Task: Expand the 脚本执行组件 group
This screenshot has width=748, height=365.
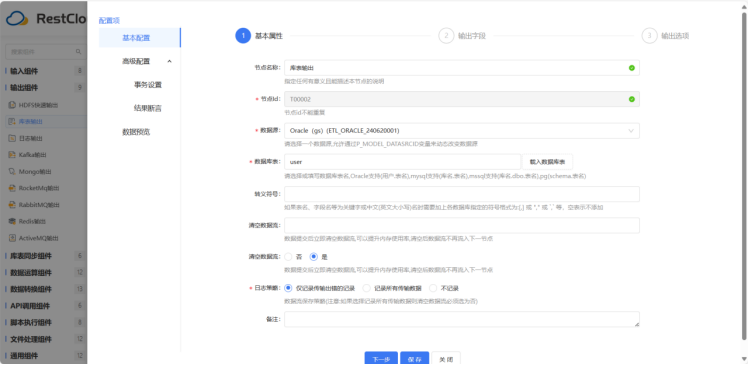Action: point(44,323)
